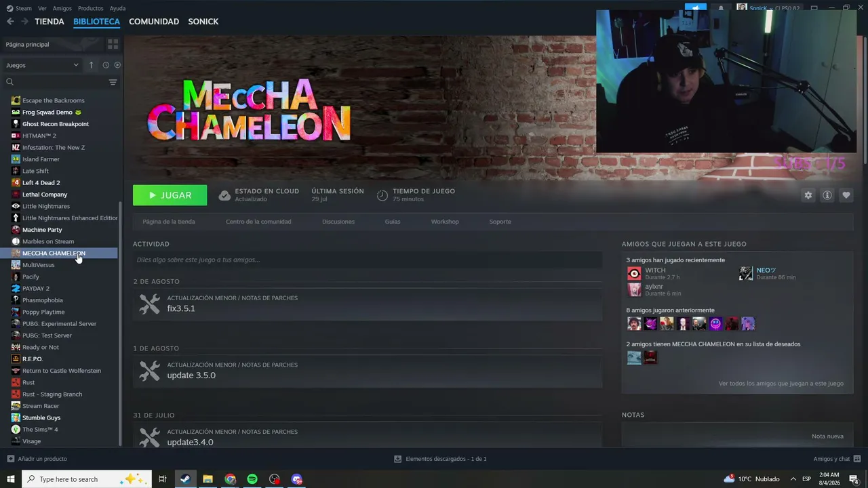Open friend aylxnr's avatar
868x488 pixels.
634,289
